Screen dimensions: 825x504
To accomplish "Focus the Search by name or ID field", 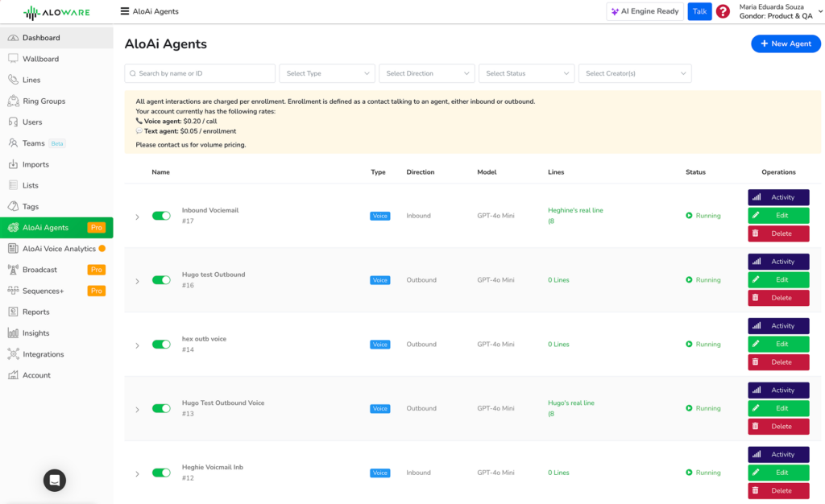I will click(200, 73).
